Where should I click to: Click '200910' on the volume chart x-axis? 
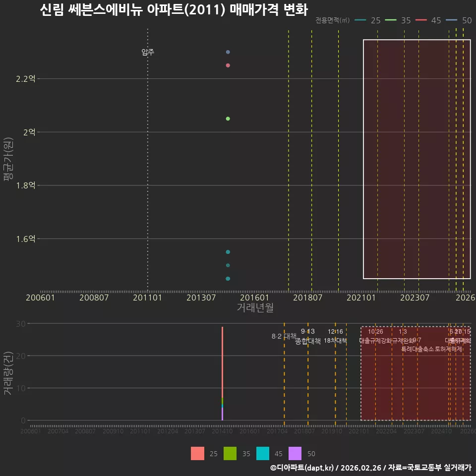[x=113, y=431]
